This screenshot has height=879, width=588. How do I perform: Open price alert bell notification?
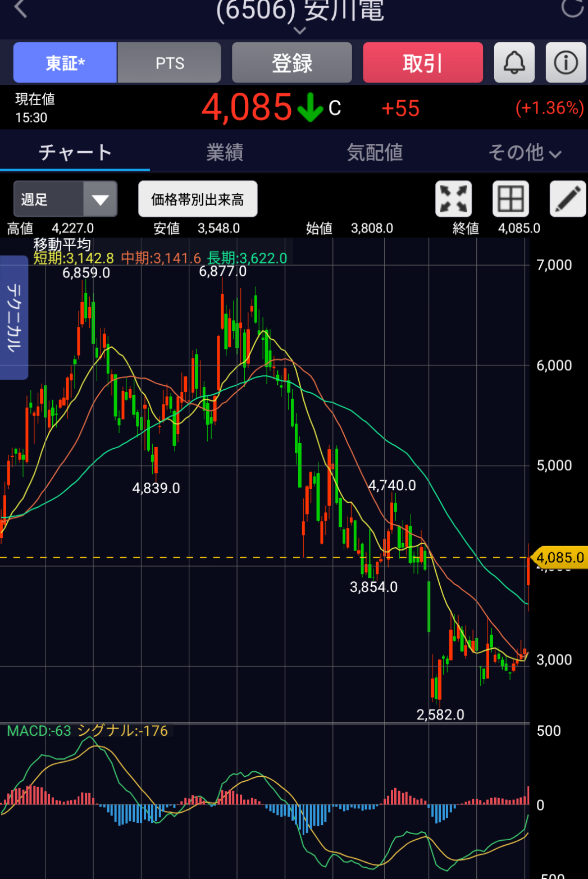514,63
